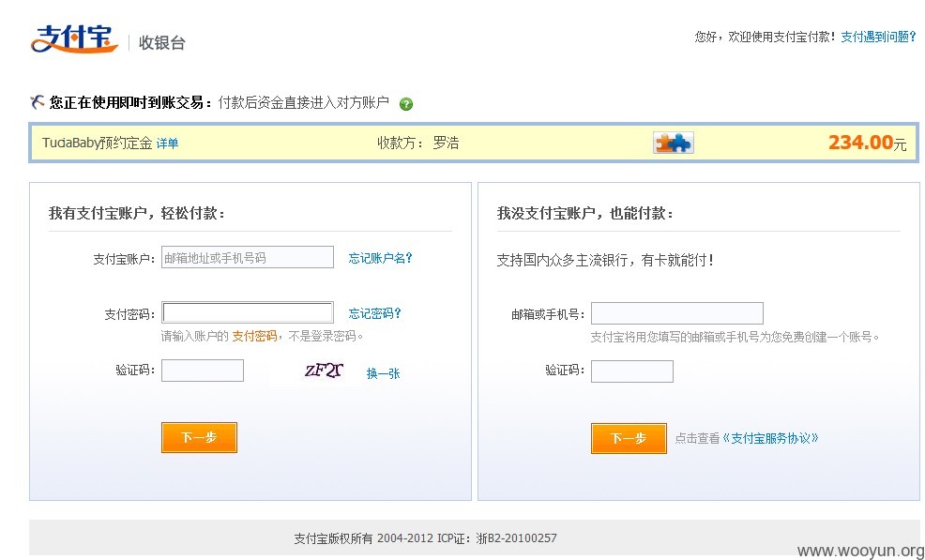Focus the right panel 验证码 field
925x560 pixels.
631,371
